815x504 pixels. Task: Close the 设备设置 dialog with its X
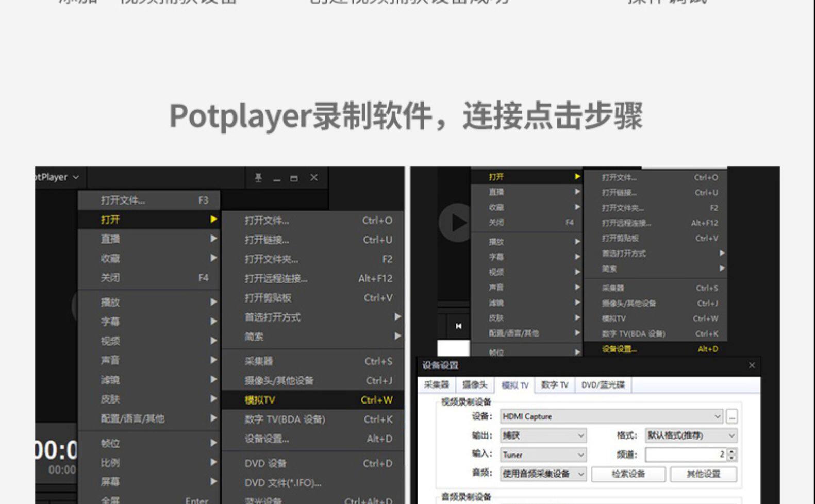coord(752,365)
